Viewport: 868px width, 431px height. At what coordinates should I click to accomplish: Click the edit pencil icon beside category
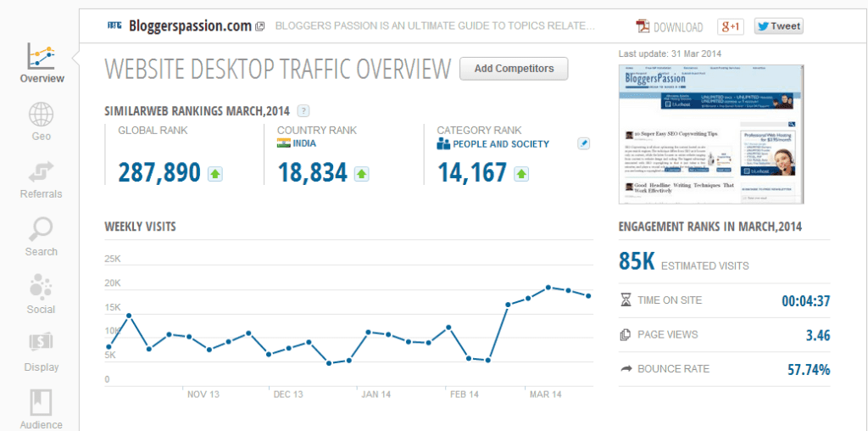[x=583, y=144]
